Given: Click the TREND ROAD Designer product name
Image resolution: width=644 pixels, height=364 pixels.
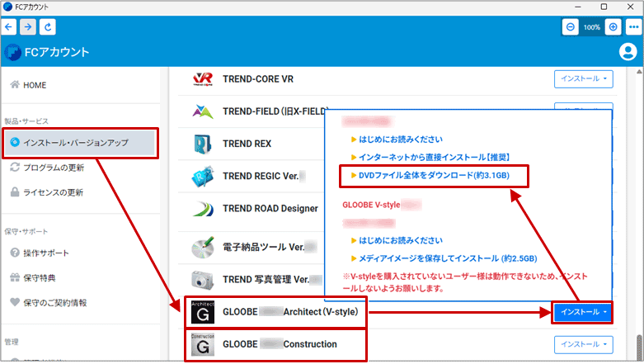Looking at the screenshot, I should pos(270,209).
